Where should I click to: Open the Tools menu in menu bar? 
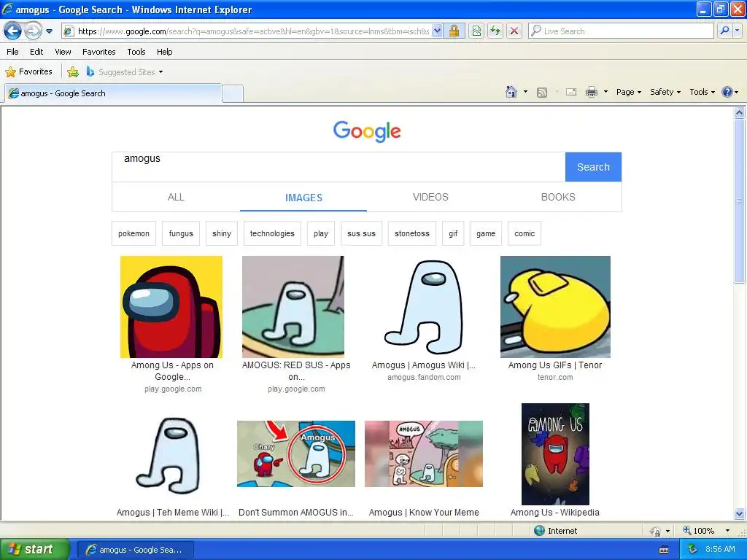click(136, 52)
